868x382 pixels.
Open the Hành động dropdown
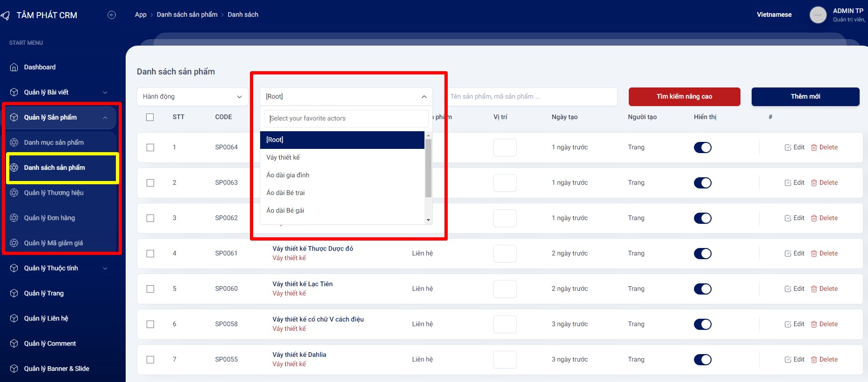click(x=192, y=97)
